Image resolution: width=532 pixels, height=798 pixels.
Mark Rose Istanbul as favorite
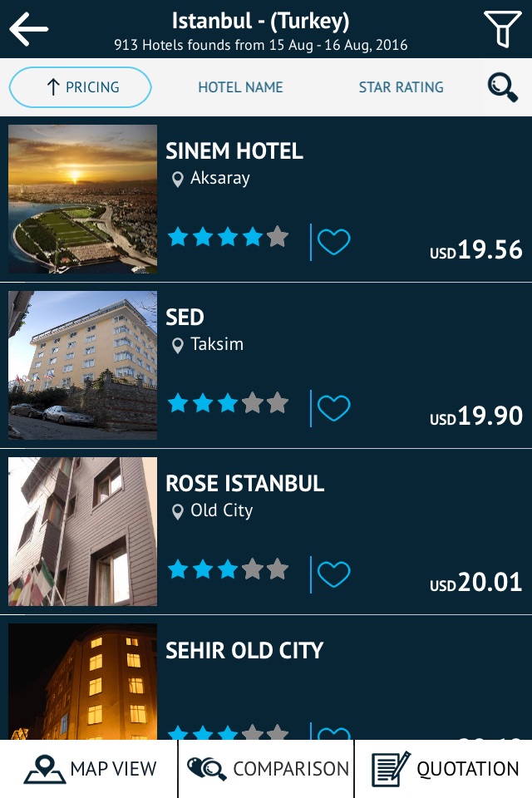click(x=334, y=574)
